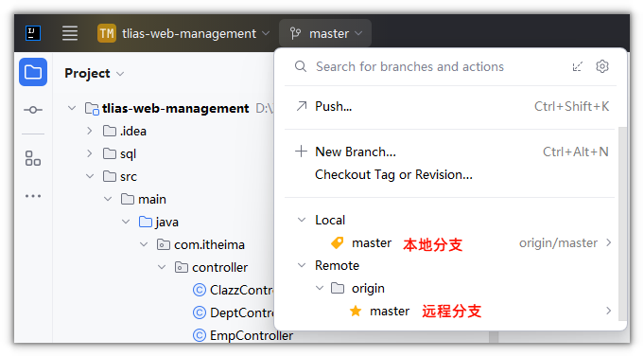Click the local master tag icon
This screenshot has width=644, height=357.
pyautogui.click(x=337, y=243)
